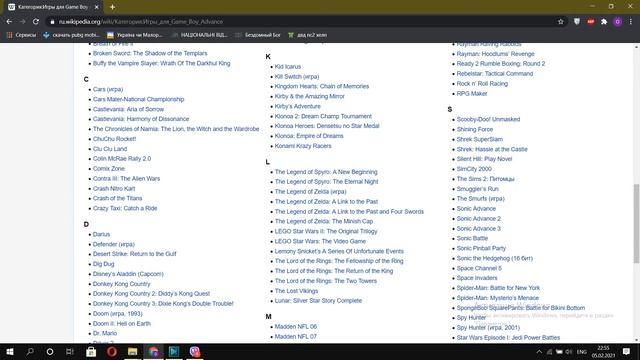Open Star Wars Episode I: Jedi Power Battles

coord(508,338)
